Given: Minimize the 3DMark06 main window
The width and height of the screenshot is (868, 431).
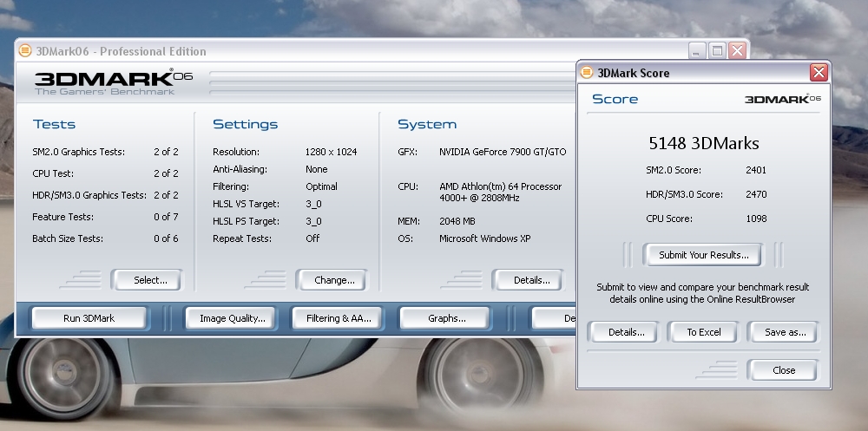Looking at the screenshot, I should pyautogui.click(x=696, y=51).
